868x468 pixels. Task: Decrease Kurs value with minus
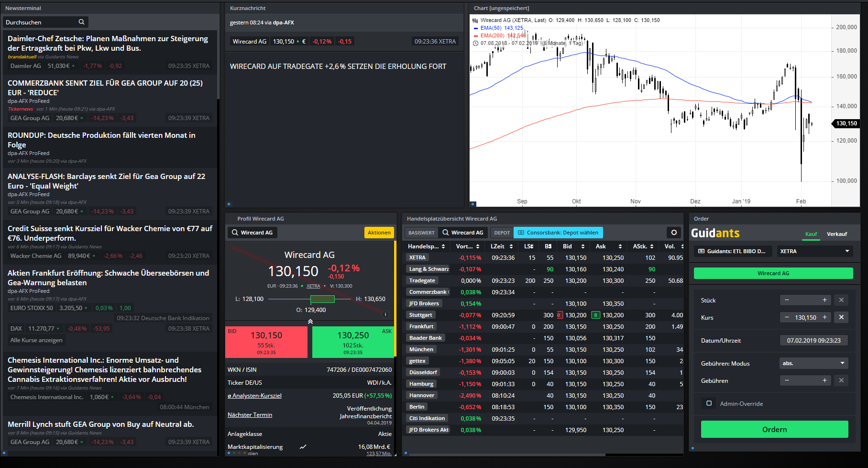[787, 317]
